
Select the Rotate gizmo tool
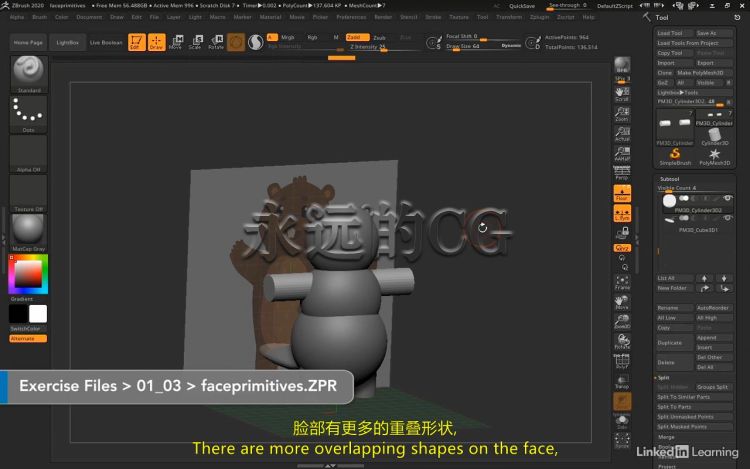[216, 42]
